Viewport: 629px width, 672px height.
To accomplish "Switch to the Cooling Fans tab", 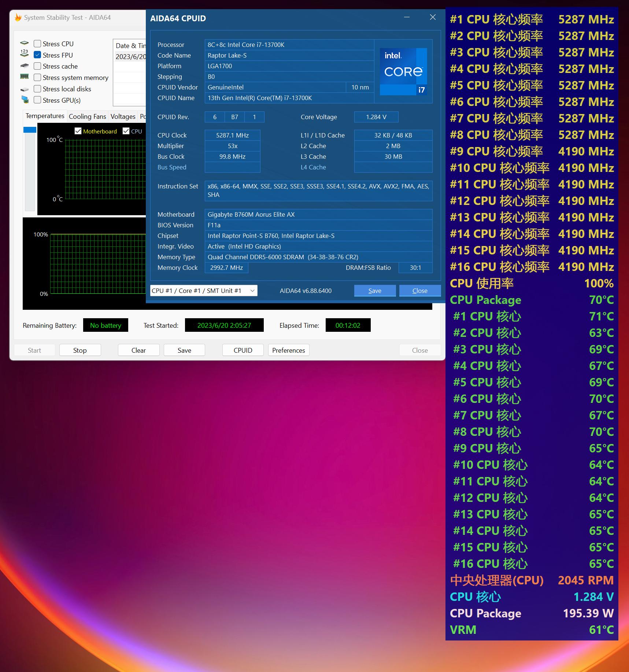I will point(87,116).
